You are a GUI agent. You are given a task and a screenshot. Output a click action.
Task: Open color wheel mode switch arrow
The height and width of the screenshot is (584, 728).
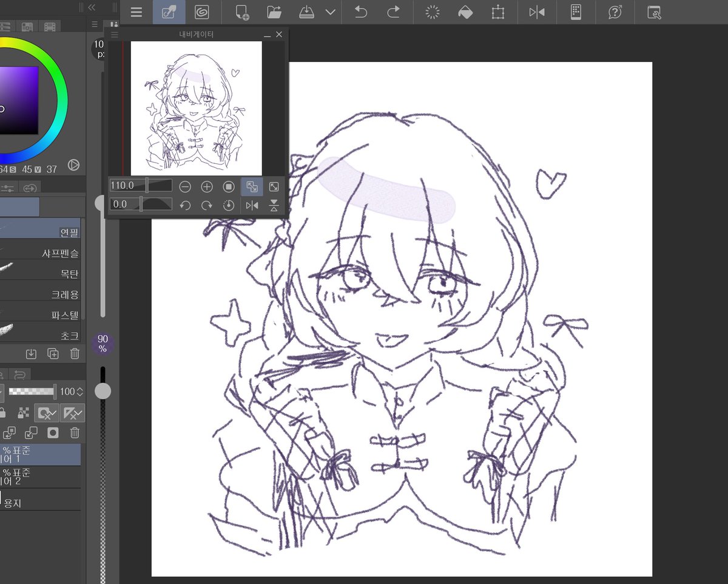(x=74, y=164)
